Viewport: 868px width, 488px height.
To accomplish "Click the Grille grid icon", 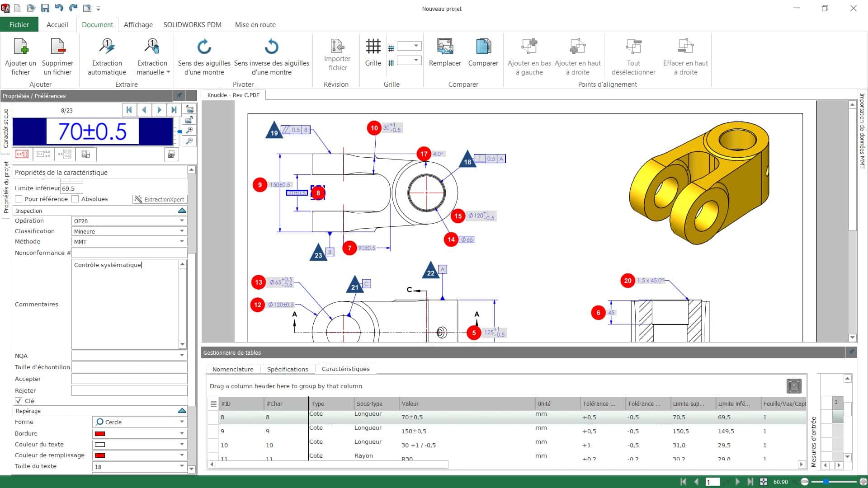I will pos(373,47).
